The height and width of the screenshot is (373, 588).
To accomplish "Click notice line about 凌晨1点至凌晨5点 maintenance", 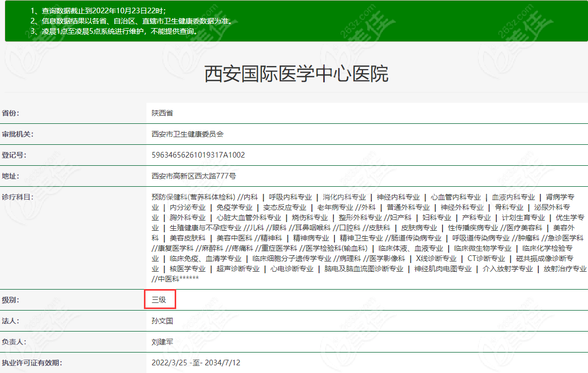I will point(114,31).
